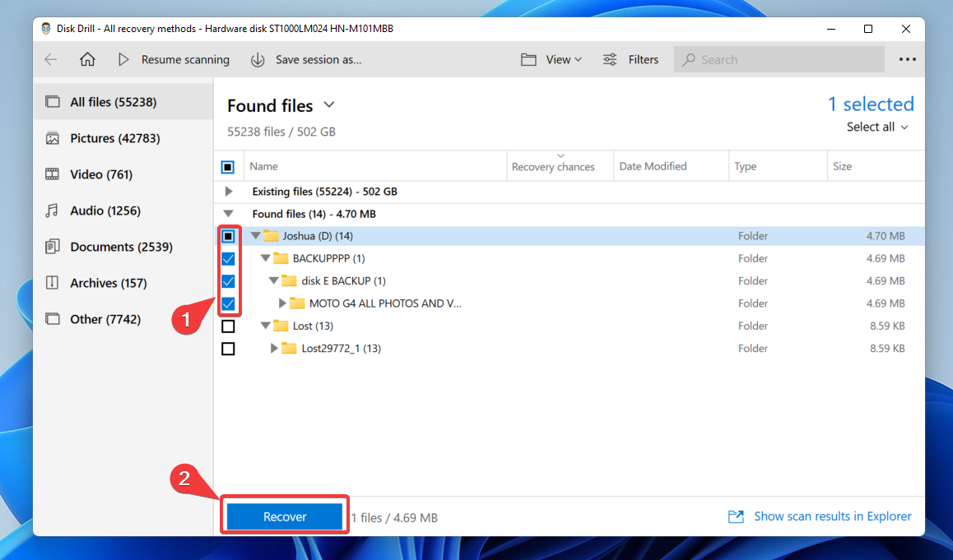Click the blue Recover button
The width and height of the screenshot is (953, 560).
point(285,517)
